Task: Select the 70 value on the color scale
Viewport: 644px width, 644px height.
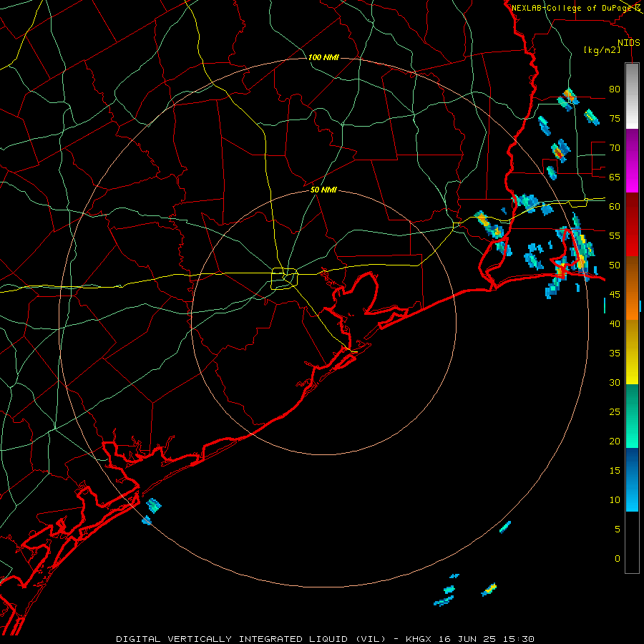Action: 615,148
